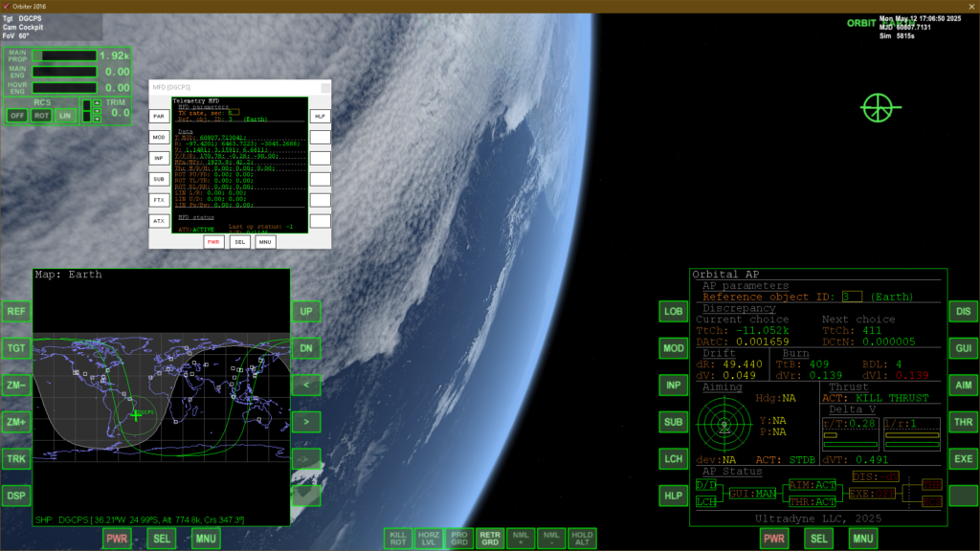
Task: Click GUI on the Orbital AP MFD
Action: pyautogui.click(x=963, y=348)
